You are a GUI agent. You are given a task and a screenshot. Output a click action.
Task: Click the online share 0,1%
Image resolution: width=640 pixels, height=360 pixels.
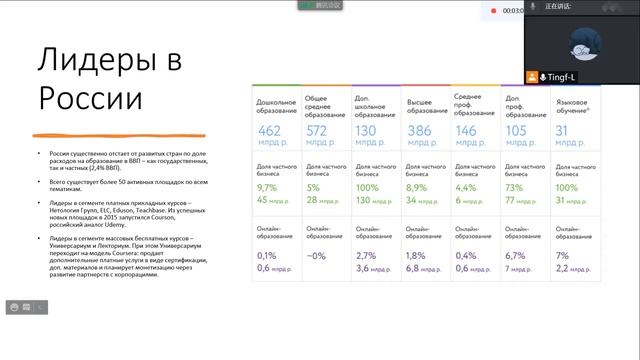267,256
